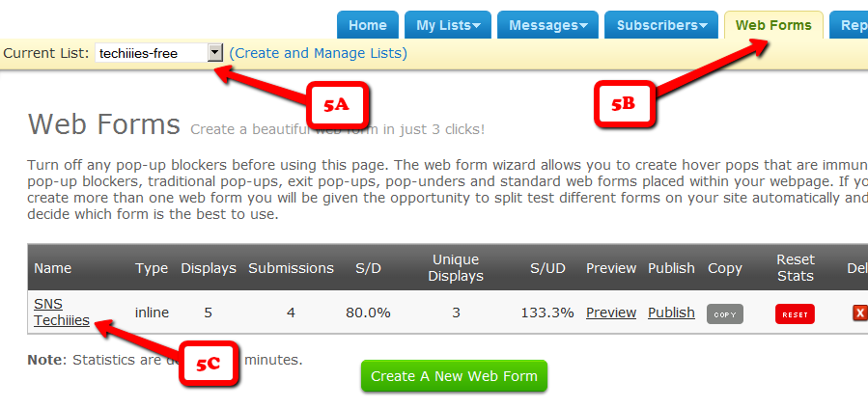The height and width of the screenshot is (408, 868).
Task: Click the Preview link in the form row
Action: [610, 313]
